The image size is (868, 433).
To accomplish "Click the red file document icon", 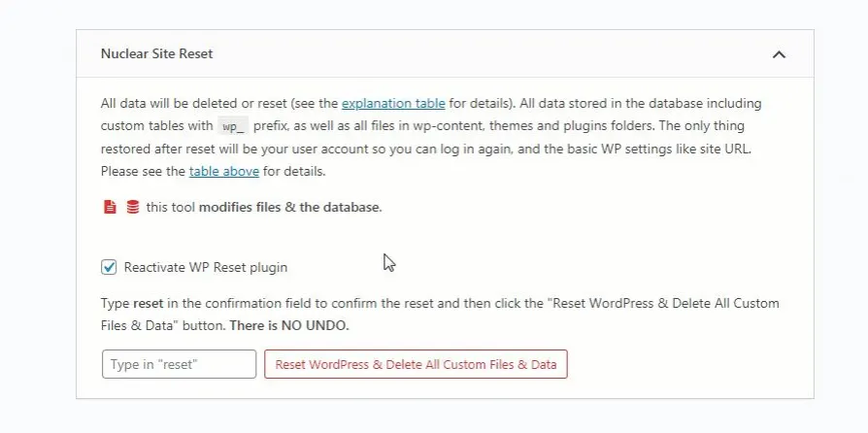I will click(x=110, y=207).
